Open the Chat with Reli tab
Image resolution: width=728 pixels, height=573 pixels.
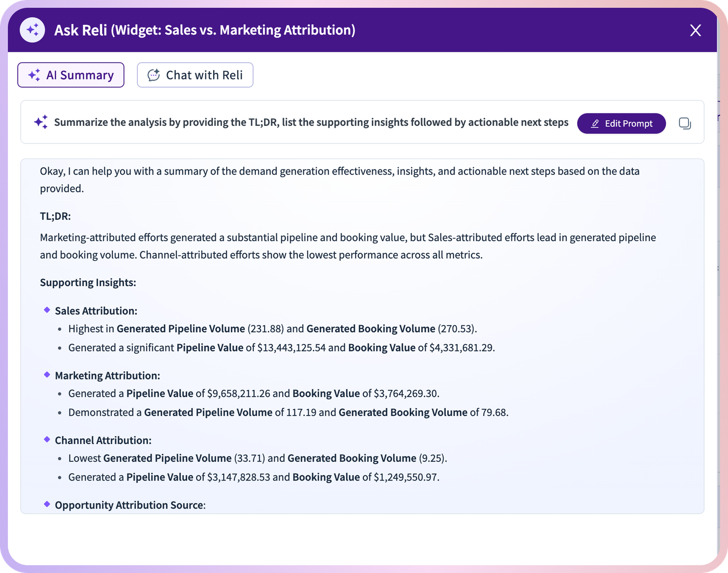pyautogui.click(x=195, y=75)
